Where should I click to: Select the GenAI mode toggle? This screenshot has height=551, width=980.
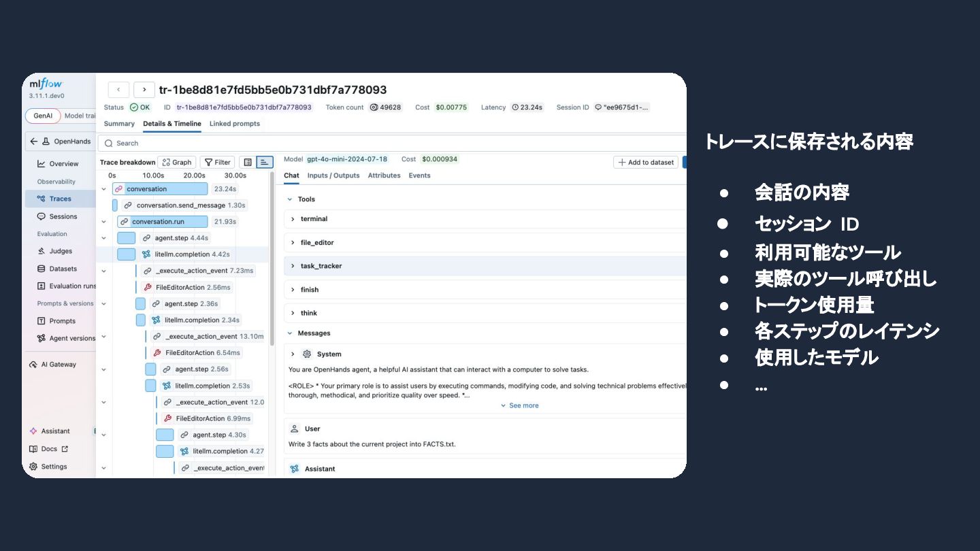[x=43, y=116]
